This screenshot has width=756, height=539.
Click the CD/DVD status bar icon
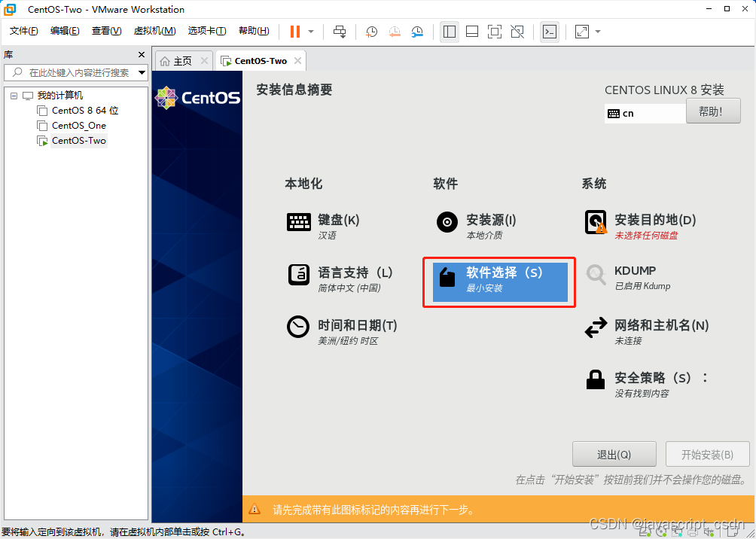click(x=660, y=533)
